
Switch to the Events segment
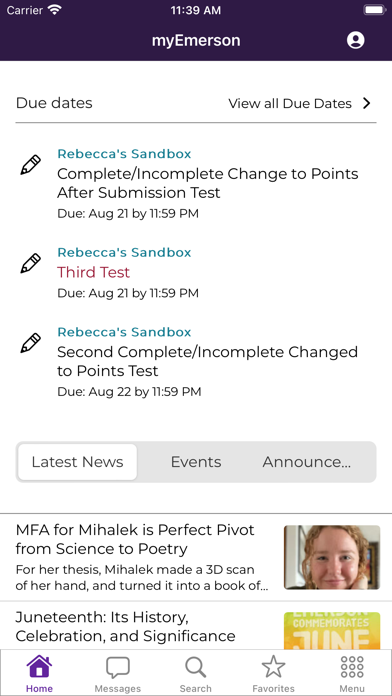[x=196, y=462]
